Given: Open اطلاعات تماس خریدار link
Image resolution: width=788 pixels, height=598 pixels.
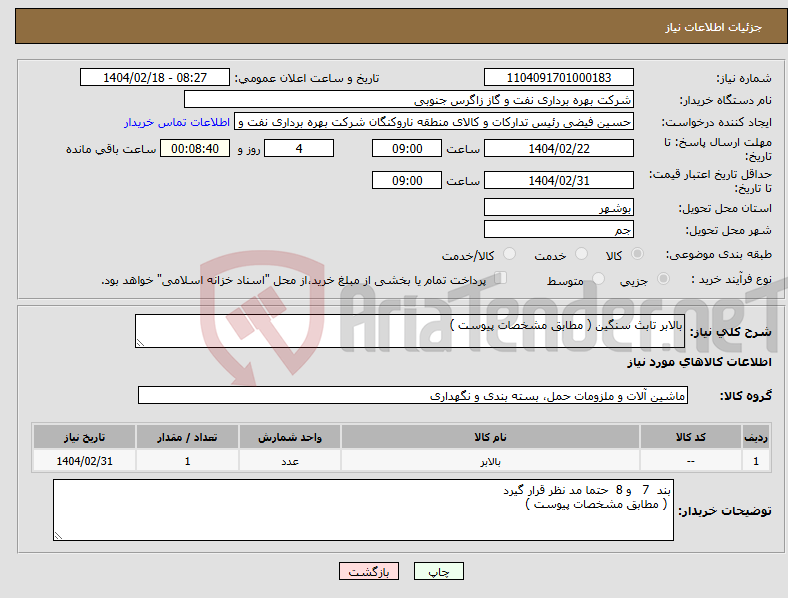Looking at the screenshot, I should point(177,122).
